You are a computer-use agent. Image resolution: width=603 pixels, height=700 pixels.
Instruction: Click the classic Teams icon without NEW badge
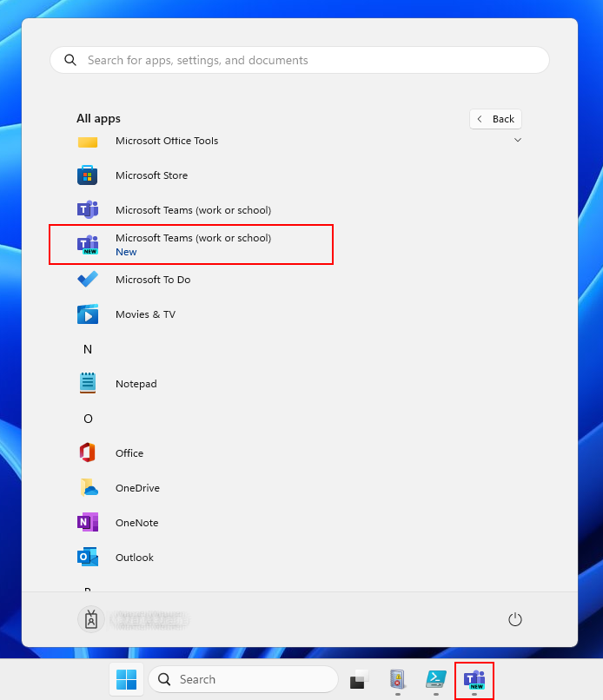pos(88,210)
